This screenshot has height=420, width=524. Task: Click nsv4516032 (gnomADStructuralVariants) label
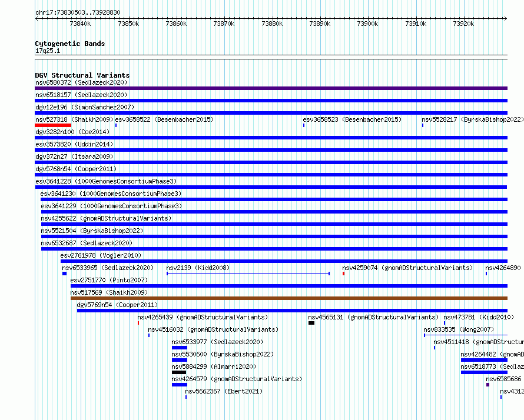[x=213, y=329]
